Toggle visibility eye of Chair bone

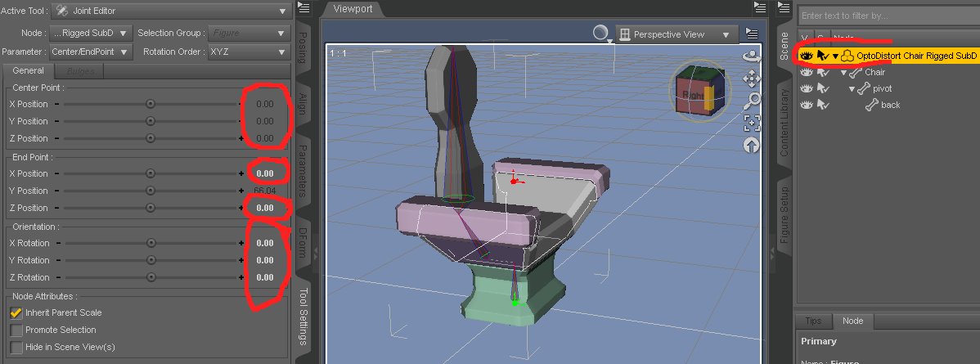(x=807, y=73)
